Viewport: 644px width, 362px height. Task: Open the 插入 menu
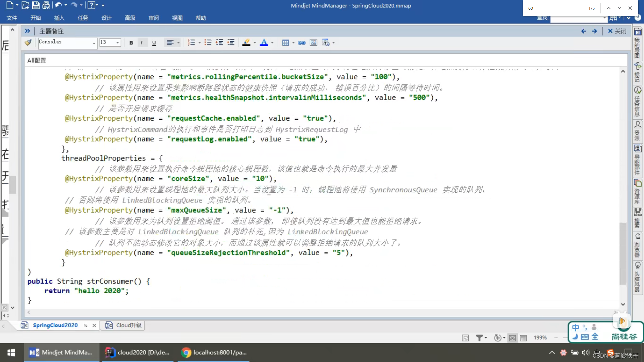click(59, 18)
